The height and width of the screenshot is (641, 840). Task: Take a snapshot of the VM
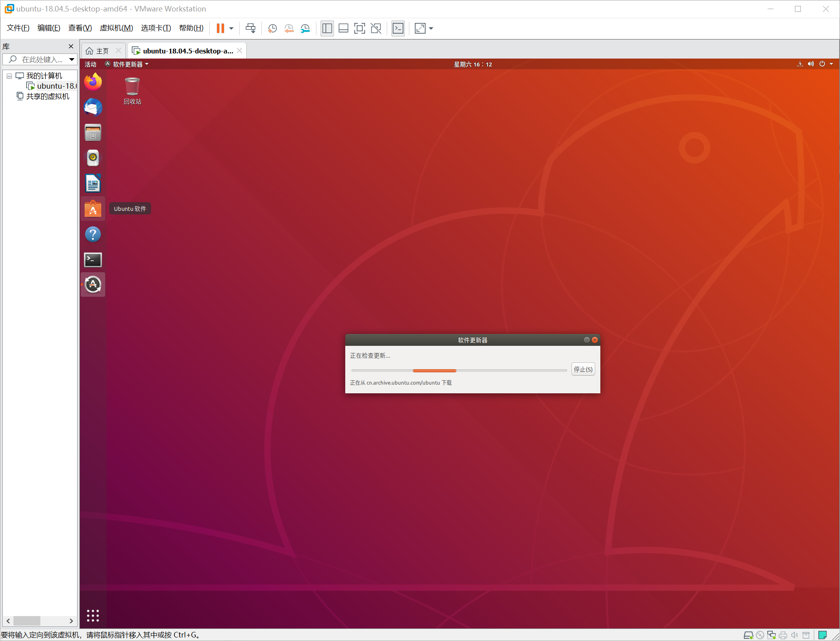point(272,28)
